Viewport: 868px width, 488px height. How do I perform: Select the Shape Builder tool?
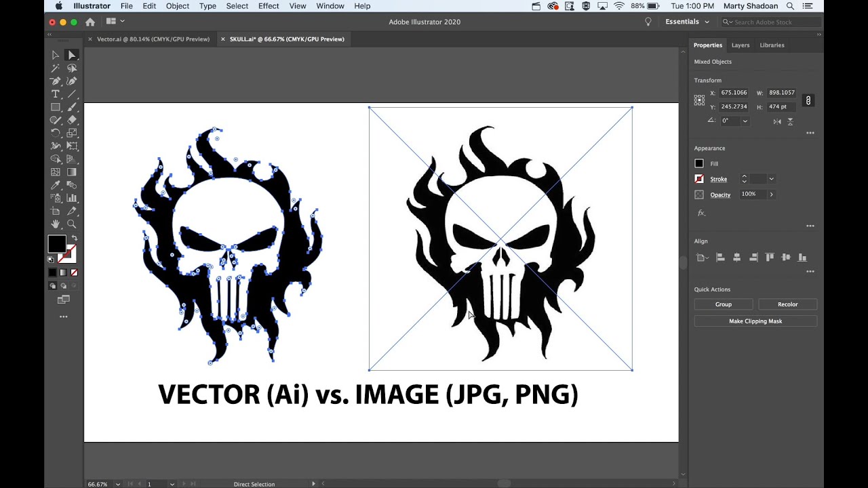(x=56, y=159)
